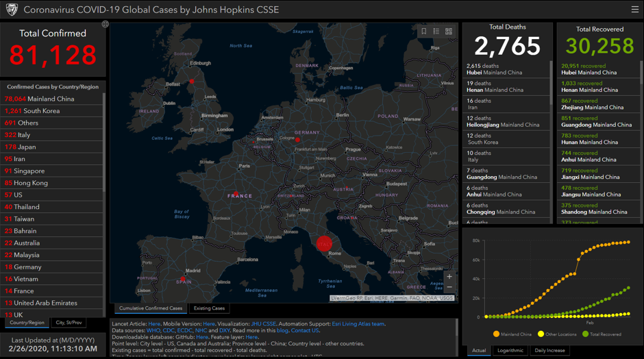
Task: Select '322 Italy' in the country list
Action: [51, 135]
